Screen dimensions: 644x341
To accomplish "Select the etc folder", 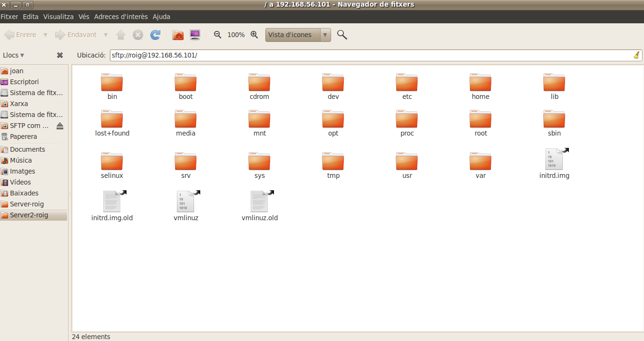I will coord(407,87).
